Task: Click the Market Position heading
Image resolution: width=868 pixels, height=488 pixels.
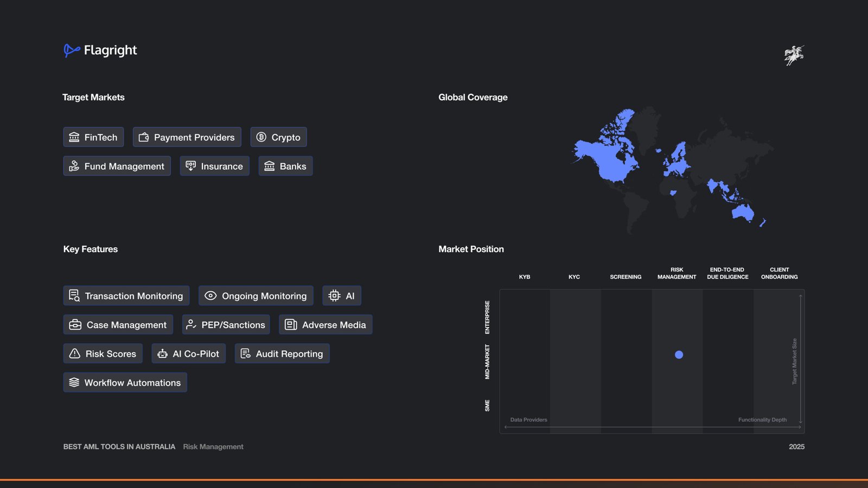Action: [x=471, y=249]
